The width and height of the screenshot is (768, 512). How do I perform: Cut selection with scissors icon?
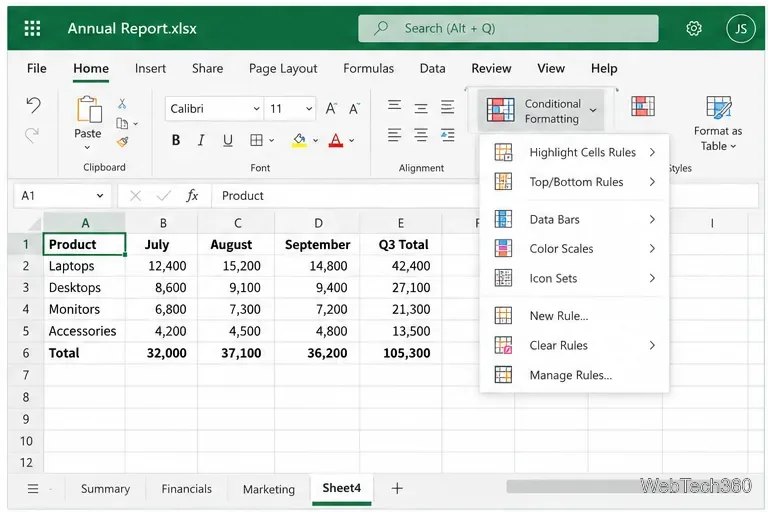(x=122, y=104)
